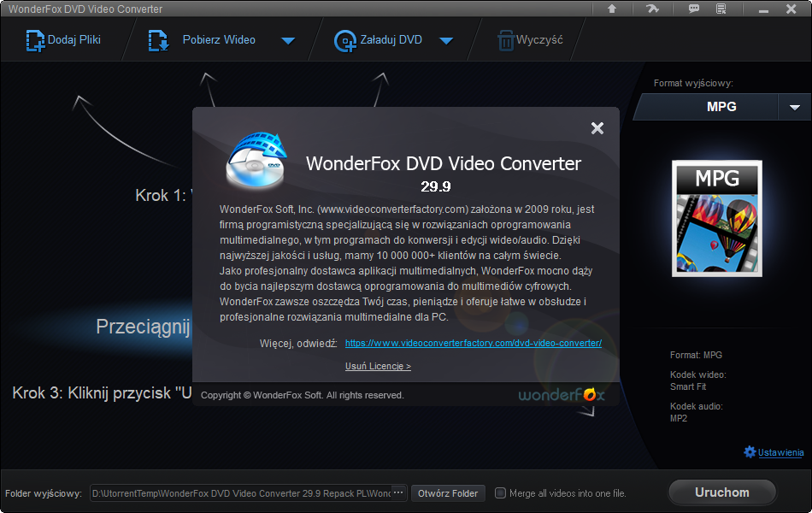Click the Usuń Licencję link
812x513 pixels.
point(378,366)
